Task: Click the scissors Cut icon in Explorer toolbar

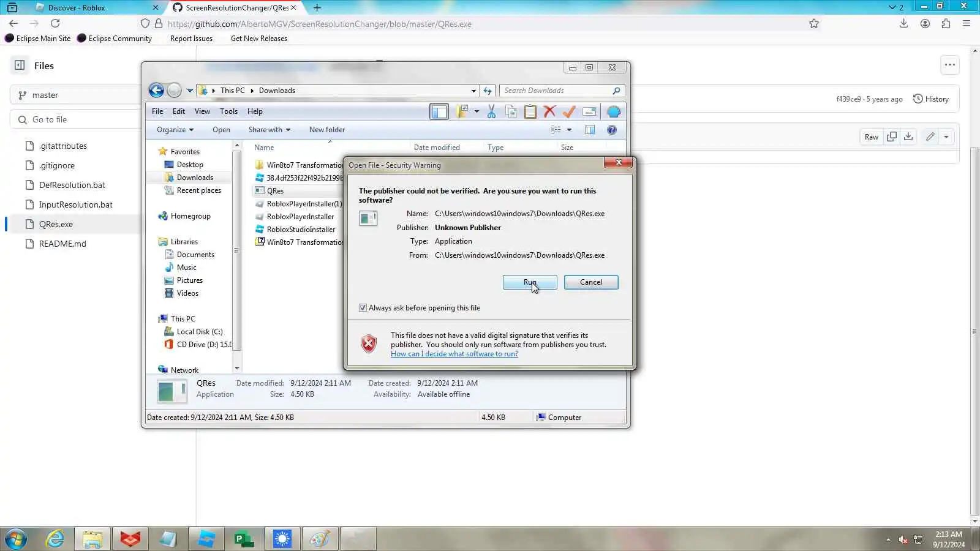Action: tap(491, 111)
